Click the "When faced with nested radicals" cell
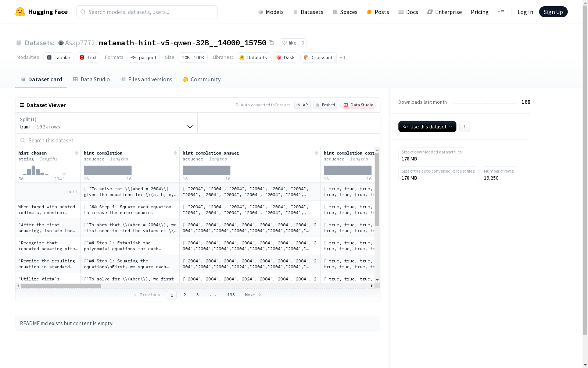This screenshot has height=368, width=588. tap(48, 210)
